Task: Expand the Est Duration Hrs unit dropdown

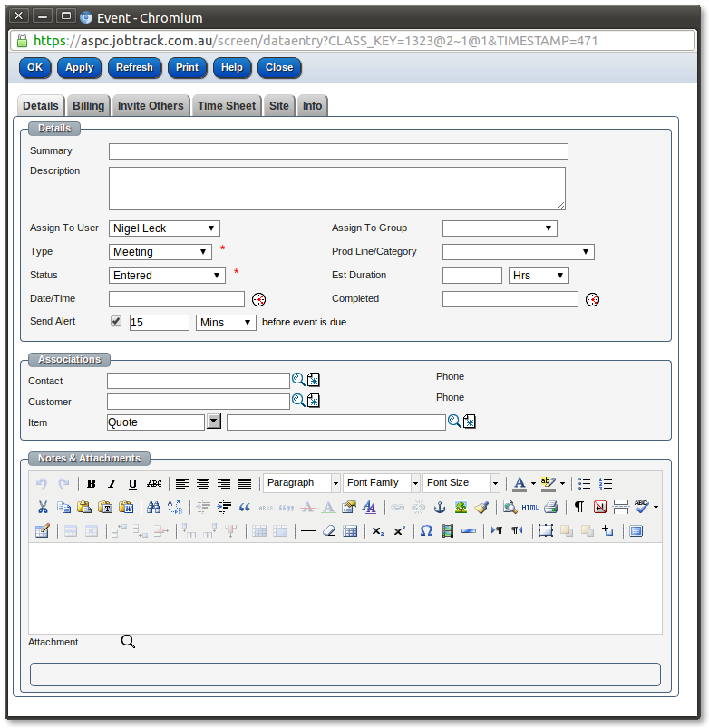Action: [539, 276]
